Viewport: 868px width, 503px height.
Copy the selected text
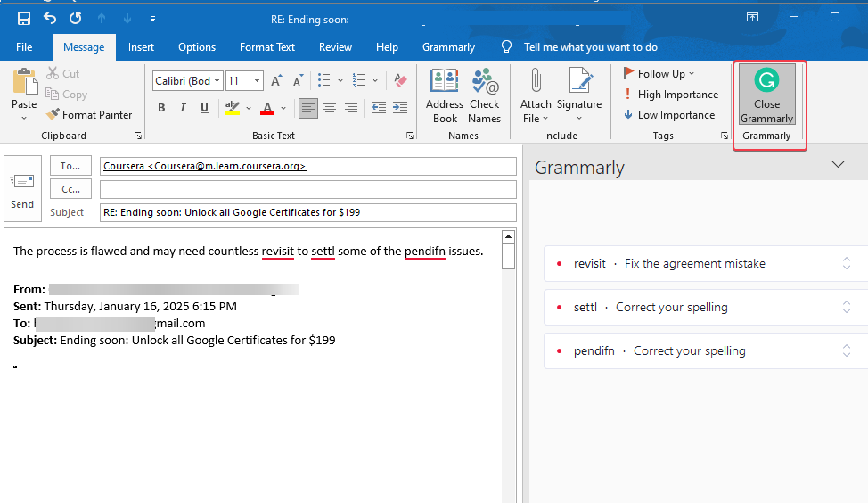coord(67,95)
